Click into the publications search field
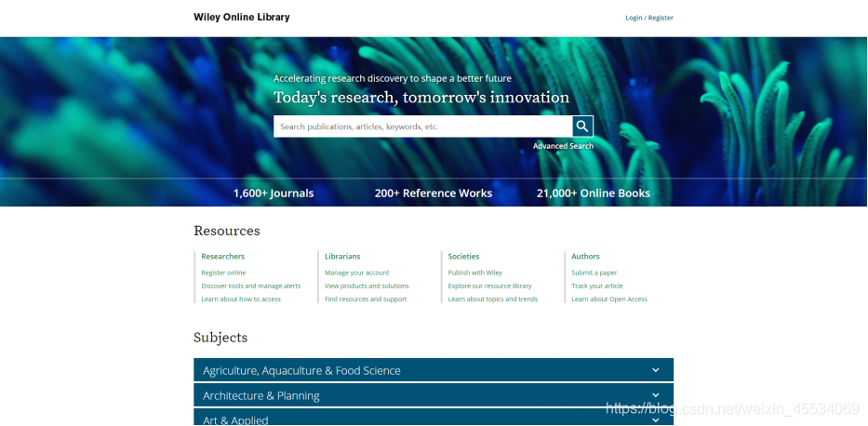868x426 pixels. click(x=423, y=126)
